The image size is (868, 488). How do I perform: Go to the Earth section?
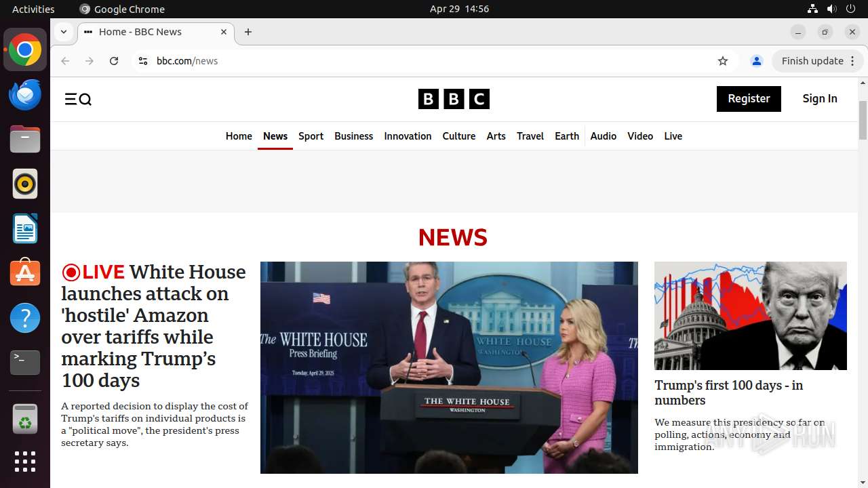click(567, 136)
